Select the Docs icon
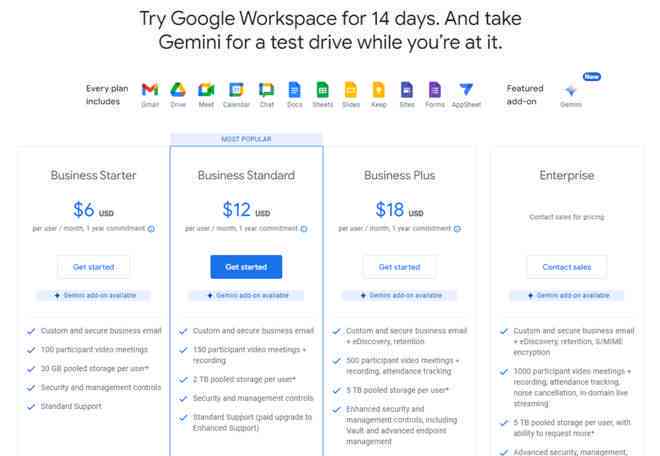This screenshot has width=660, height=456. 295,89
